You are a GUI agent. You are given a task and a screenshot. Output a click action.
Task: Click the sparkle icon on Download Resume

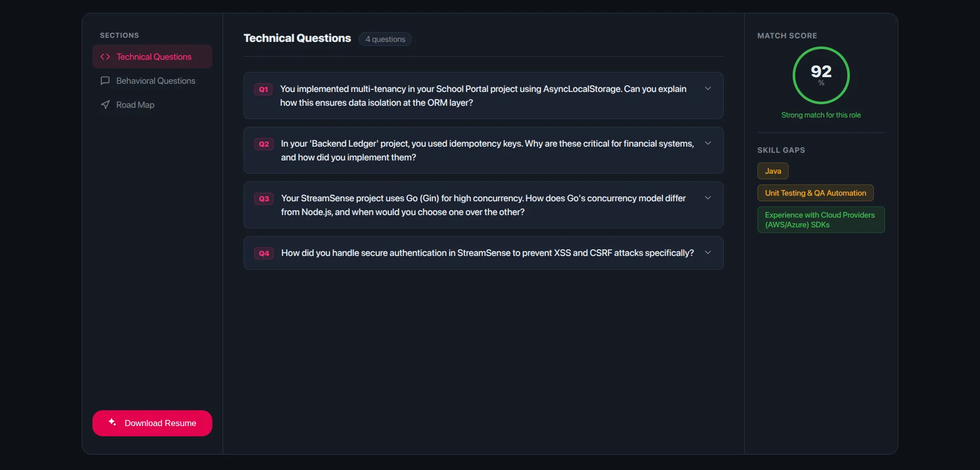click(112, 422)
